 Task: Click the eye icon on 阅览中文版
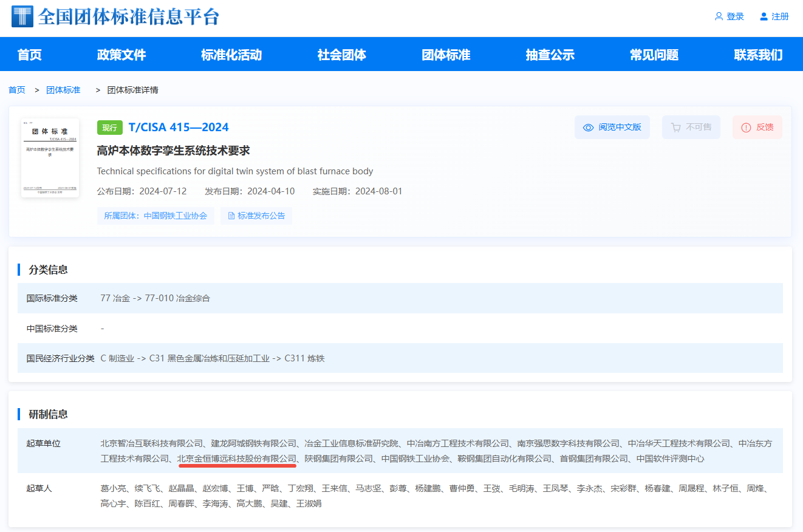588,128
